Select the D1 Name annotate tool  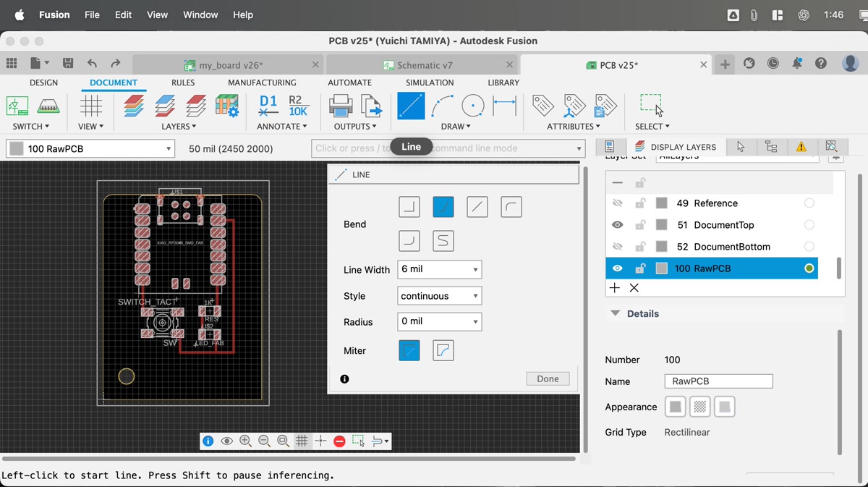tap(268, 106)
